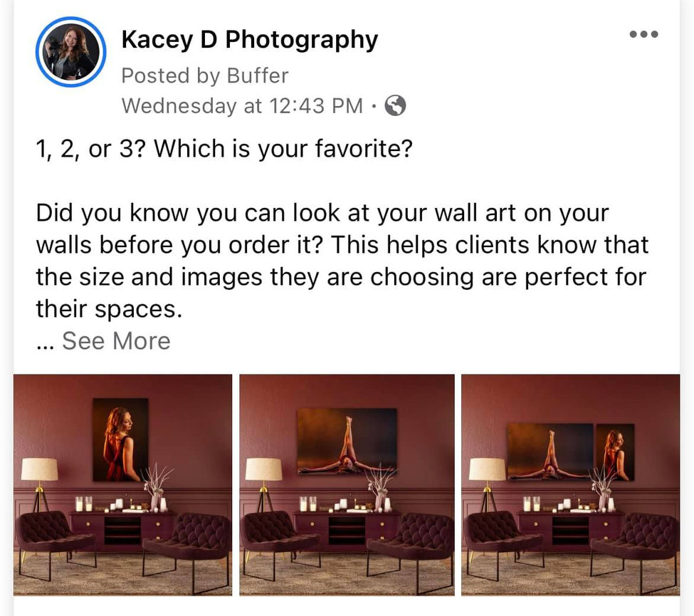
Task: Open the first photo with portrait canvas
Action: tap(122, 485)
